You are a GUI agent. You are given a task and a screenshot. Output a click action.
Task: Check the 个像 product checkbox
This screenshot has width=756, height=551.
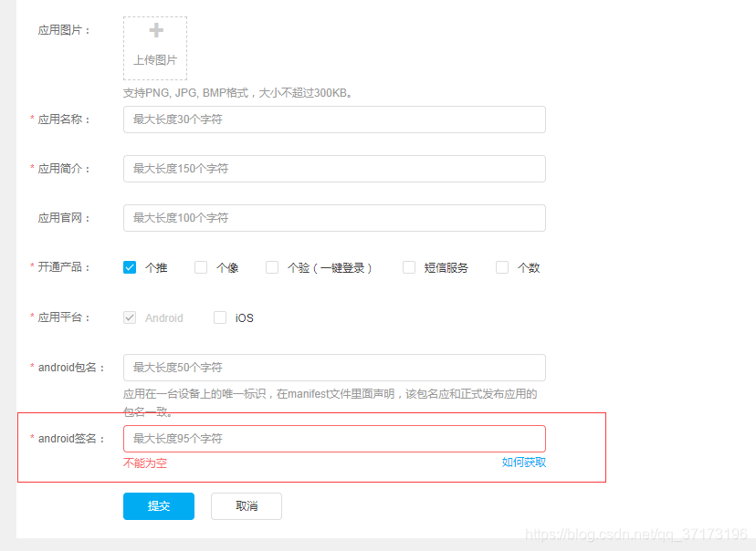[x=201, y=267]
